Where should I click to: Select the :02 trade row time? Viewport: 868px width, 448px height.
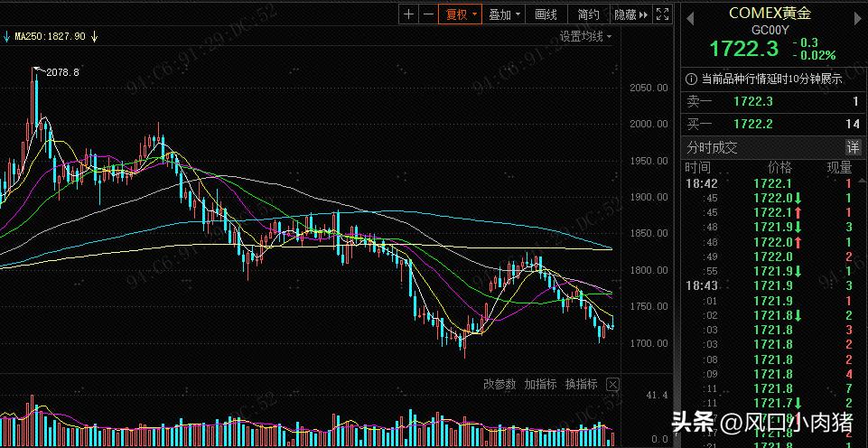click(x=709, y=315)
